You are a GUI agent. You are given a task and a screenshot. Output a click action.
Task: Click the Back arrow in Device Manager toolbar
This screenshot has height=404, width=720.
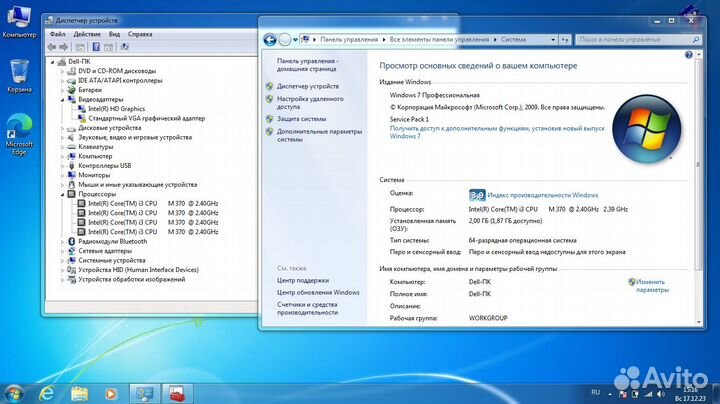click(52, 47)
